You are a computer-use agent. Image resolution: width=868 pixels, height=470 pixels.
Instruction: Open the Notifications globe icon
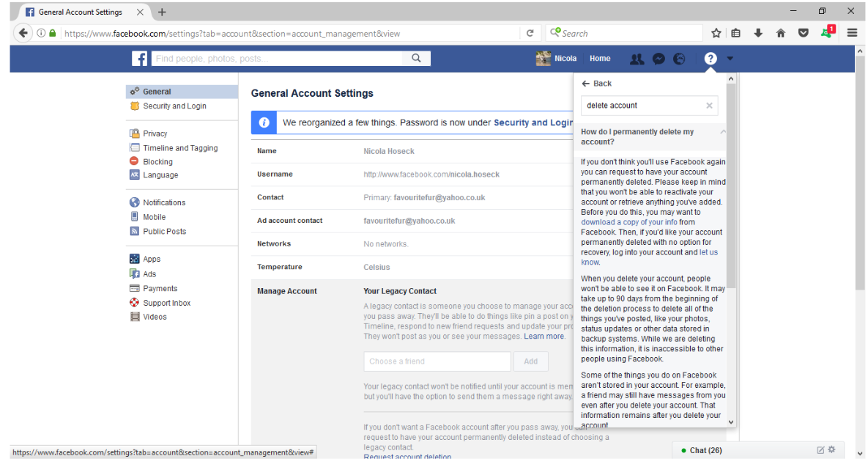(x=679, y=59)
